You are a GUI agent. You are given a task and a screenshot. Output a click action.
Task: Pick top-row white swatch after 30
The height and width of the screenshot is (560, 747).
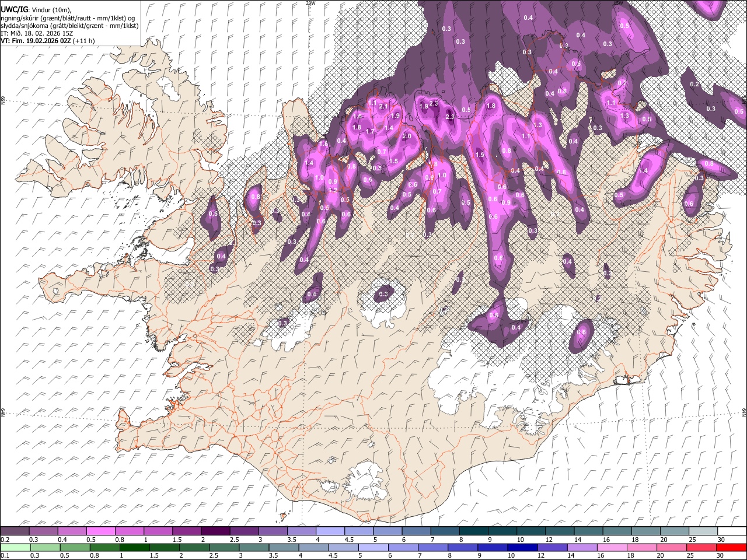click(x=732, y=531)
